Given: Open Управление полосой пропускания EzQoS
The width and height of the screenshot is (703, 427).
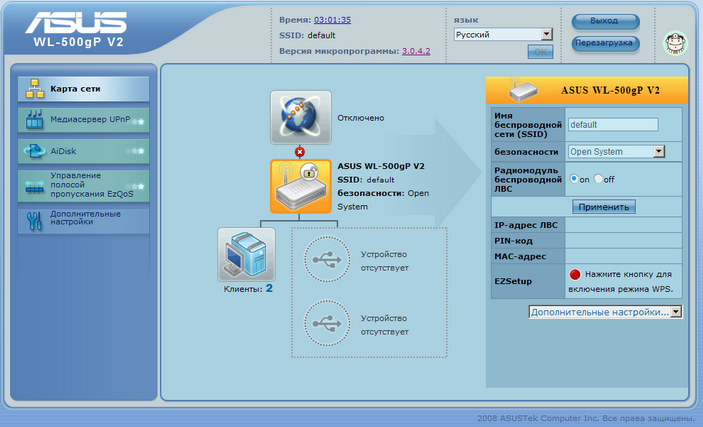Looking at the screenshot, I should click(83, 185).
